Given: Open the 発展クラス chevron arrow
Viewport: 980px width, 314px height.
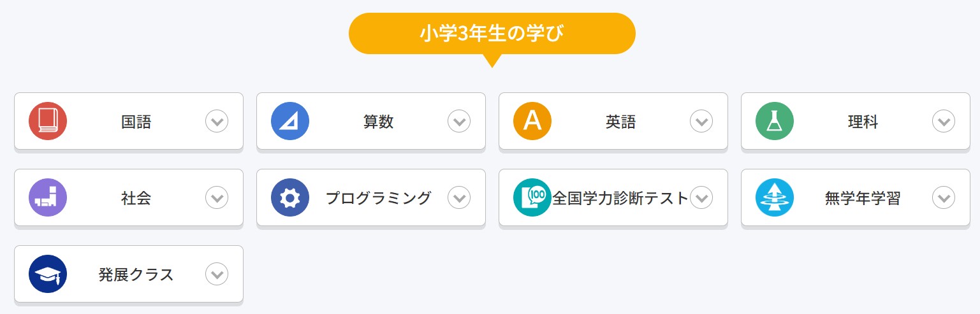Looking at the screenshot, I should click(x=217, y=275).
